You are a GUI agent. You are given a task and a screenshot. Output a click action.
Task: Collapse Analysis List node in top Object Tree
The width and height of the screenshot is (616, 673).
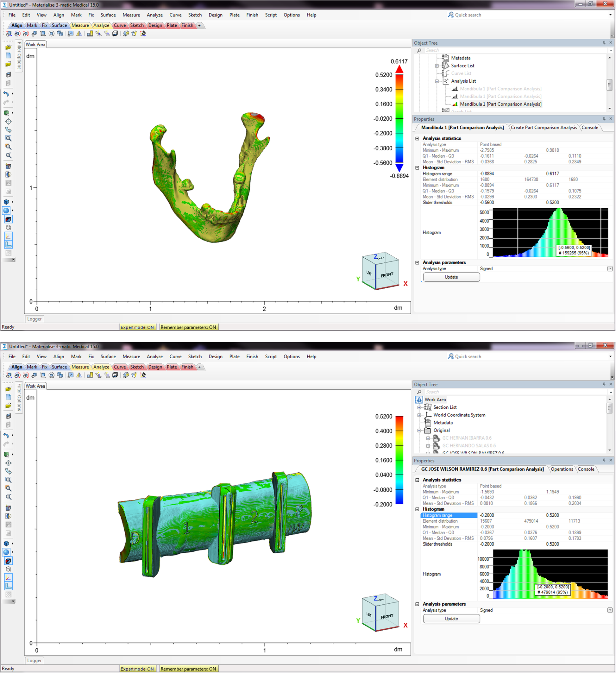coord(437,81)
